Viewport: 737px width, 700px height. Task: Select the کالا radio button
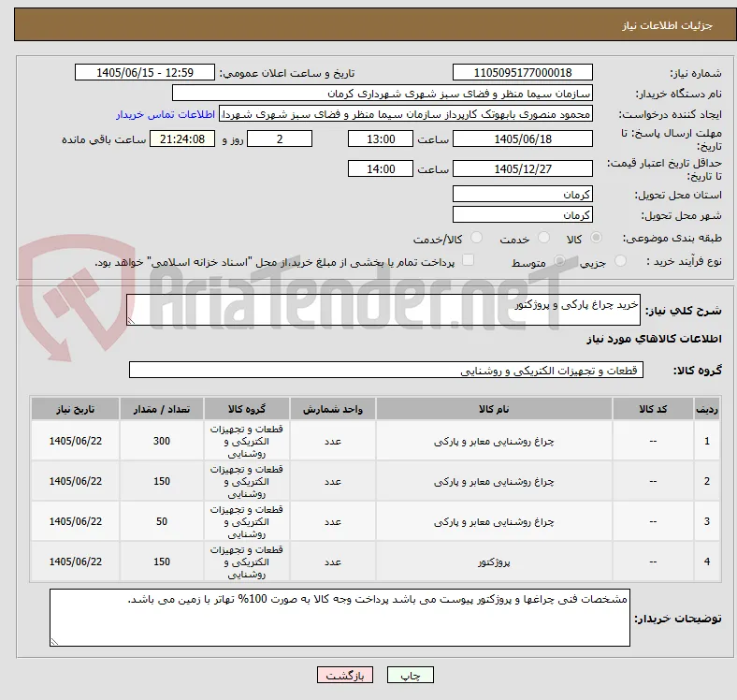click(x=596, y=238)
